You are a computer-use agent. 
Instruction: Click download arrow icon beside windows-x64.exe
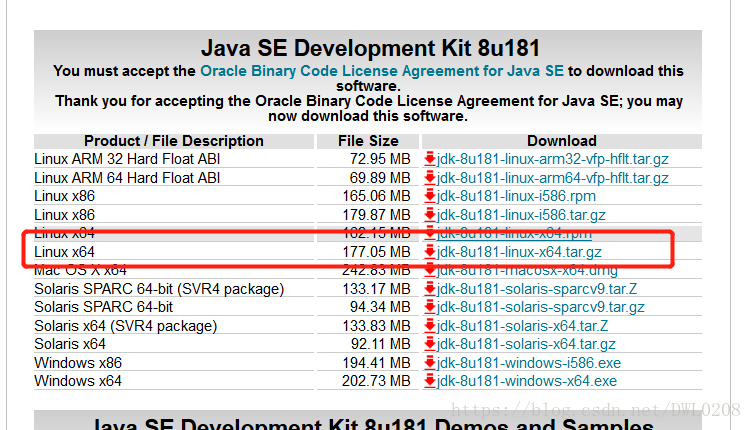pos(430,381)
